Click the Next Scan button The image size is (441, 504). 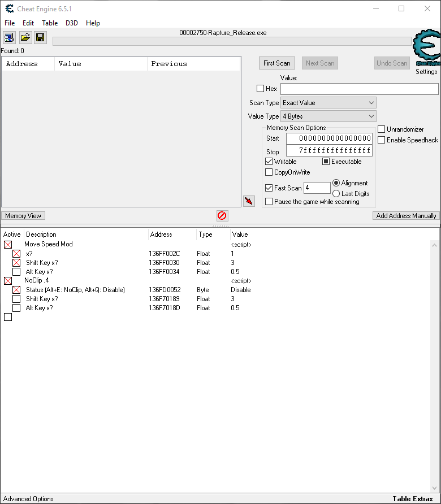(320, 63)
